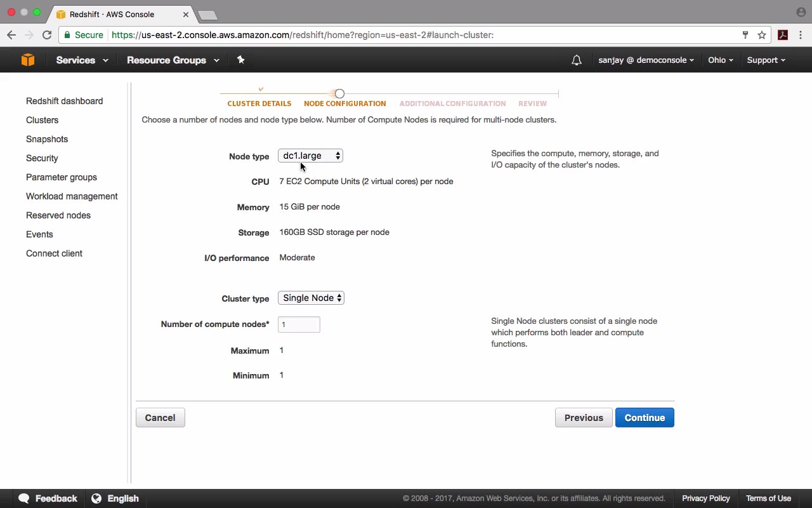Select the Node Configuration step

coord(344,104)
